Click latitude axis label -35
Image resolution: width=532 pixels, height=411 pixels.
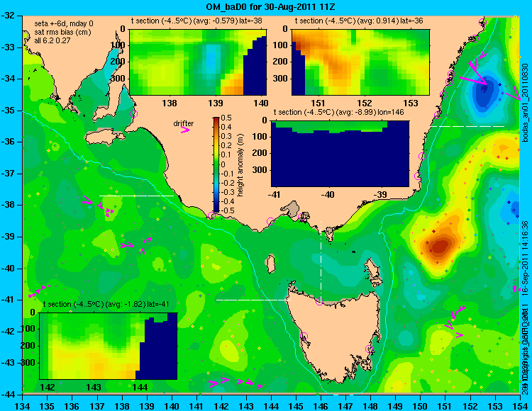(9, 111)
